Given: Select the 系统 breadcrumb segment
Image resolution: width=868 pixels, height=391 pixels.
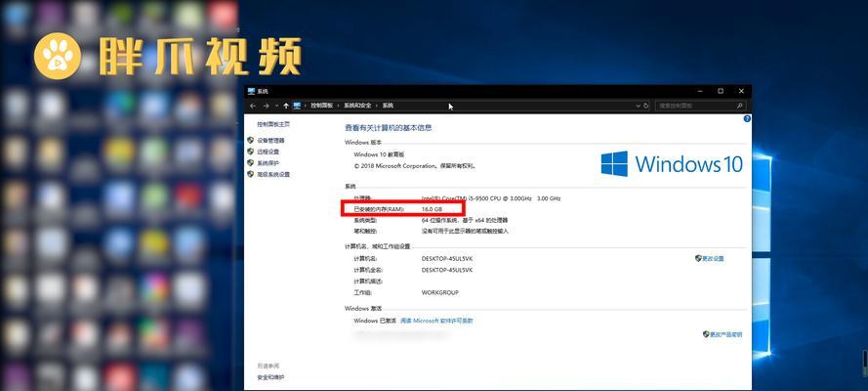Looking at the screenshot, I should [x=388, y=106].
